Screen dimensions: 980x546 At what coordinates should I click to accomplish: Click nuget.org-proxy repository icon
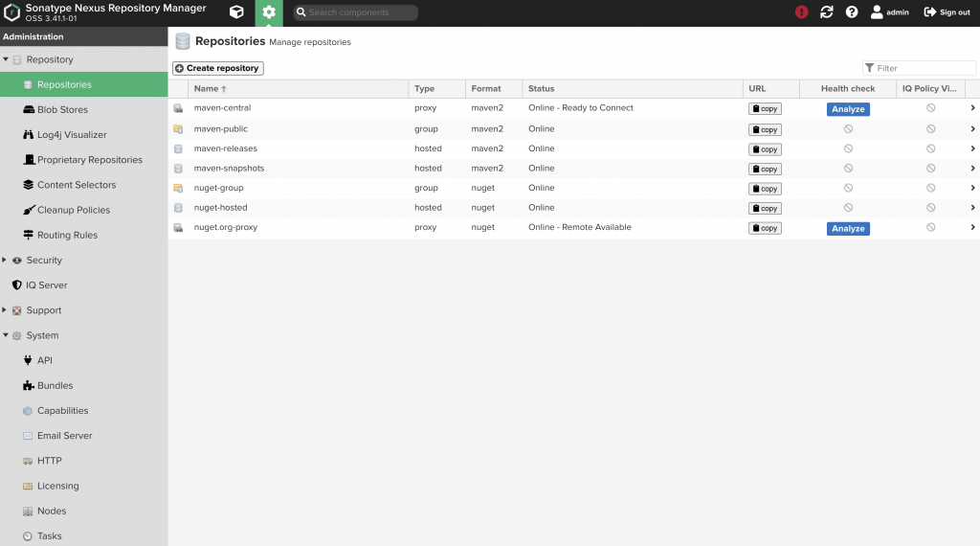click(x=178, y=228)
